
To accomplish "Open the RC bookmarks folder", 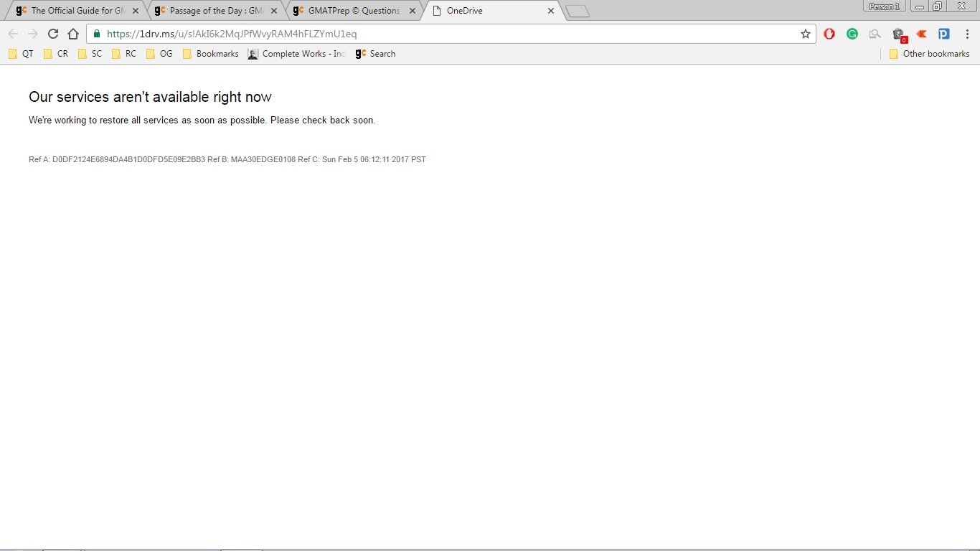I will 123,54.
